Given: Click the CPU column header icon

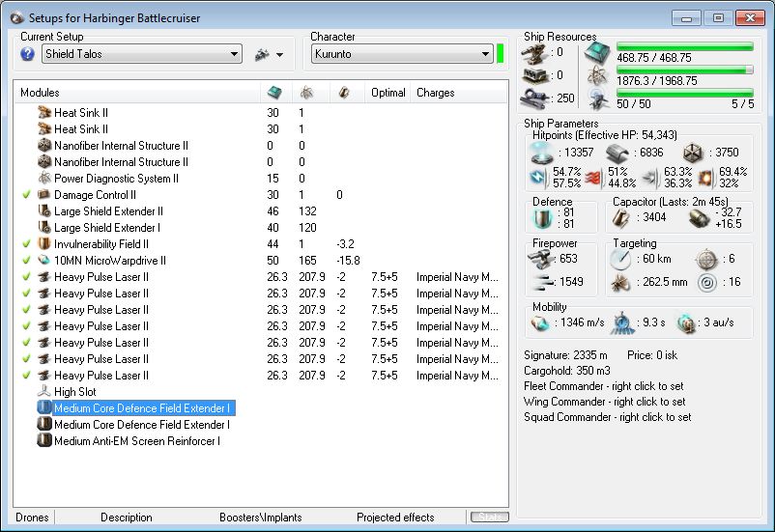Looking at the screenshot, I should click(x=274, y=93).
